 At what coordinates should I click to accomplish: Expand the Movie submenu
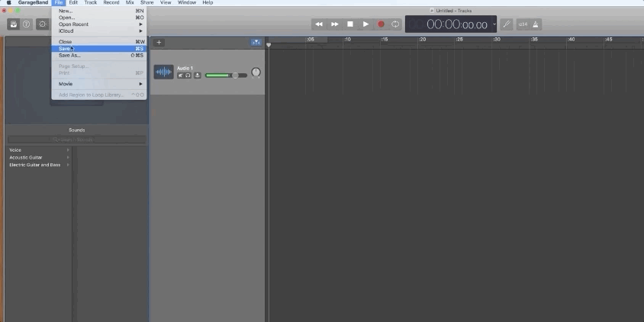tap(99, 84)
